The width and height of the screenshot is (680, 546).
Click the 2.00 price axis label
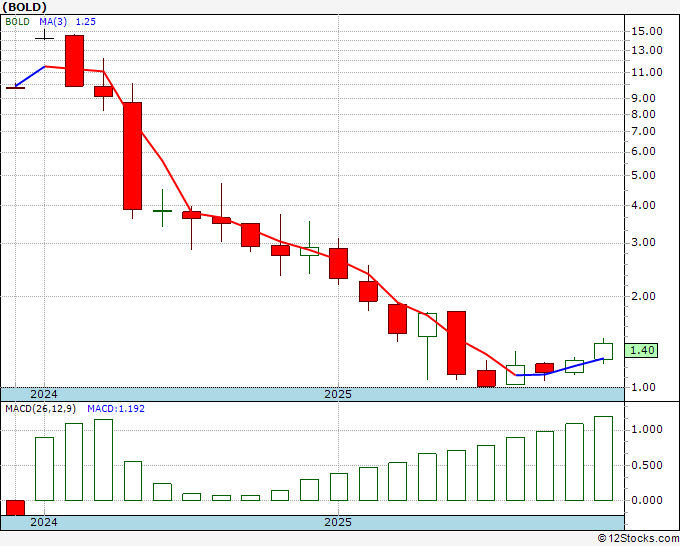[643, 297]
